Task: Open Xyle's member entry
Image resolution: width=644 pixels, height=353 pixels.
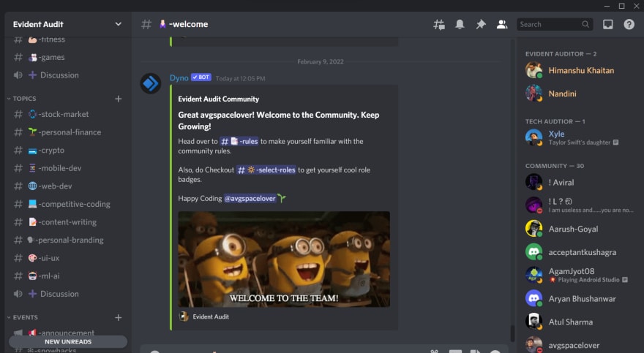Action: click(x=579, y=137)
